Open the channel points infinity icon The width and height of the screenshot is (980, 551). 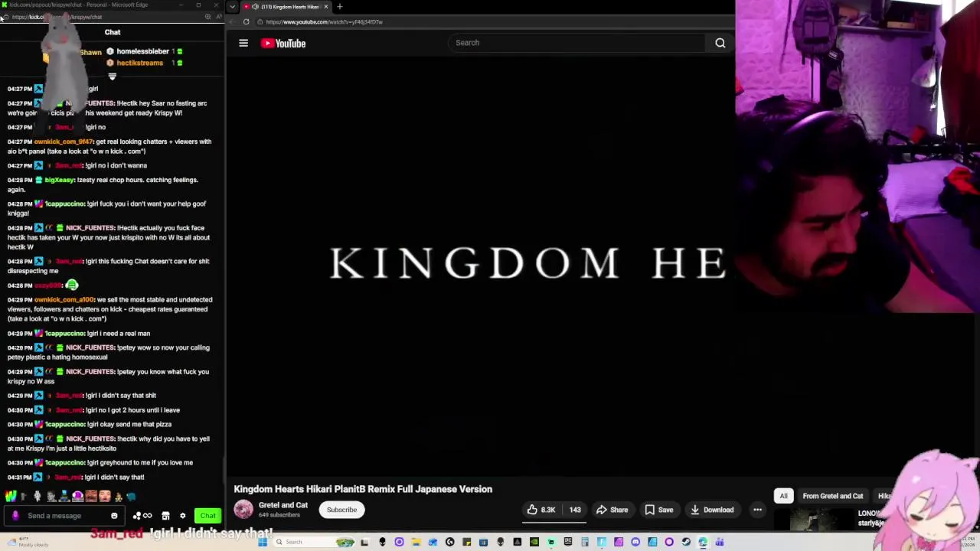click(x=143, y=516)
